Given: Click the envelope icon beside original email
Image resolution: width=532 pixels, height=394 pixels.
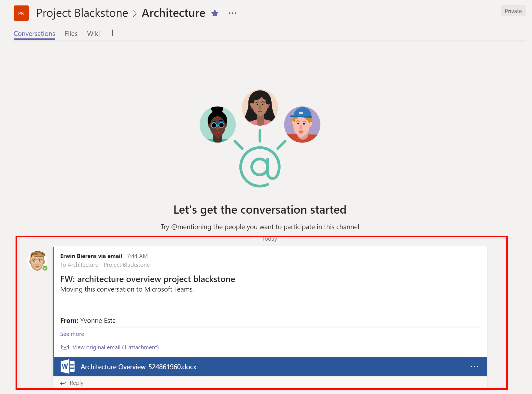Looking at the screenshot, I should (x=65, y=347).
